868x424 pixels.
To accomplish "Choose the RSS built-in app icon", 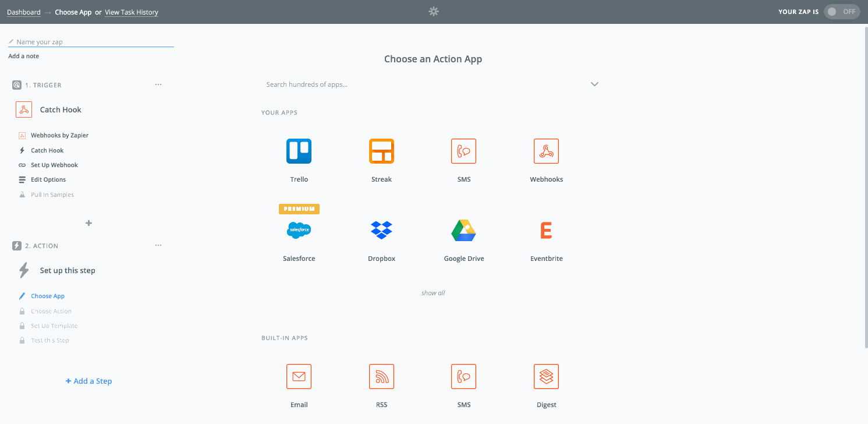I will tap(382, 376).
